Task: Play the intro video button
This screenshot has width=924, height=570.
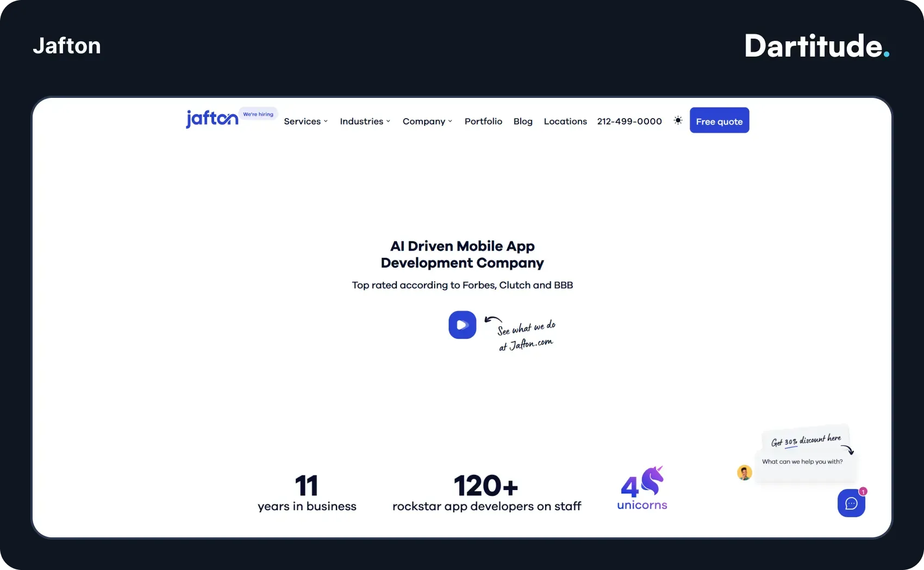Action: click(x=463, y=325)
